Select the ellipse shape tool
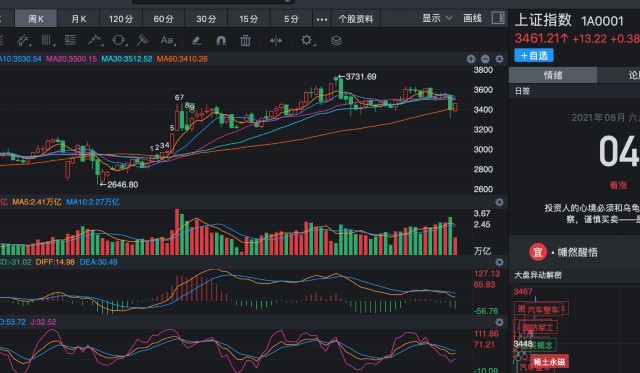Image resolution: width=640 pixels, height=373 pixels. coord(118,40)
